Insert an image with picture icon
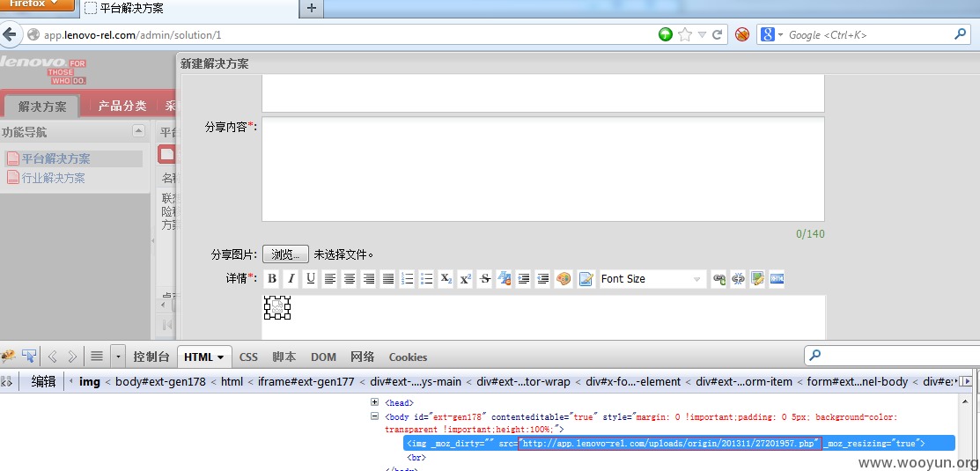980x471 pixels. (x=757, y=279)
